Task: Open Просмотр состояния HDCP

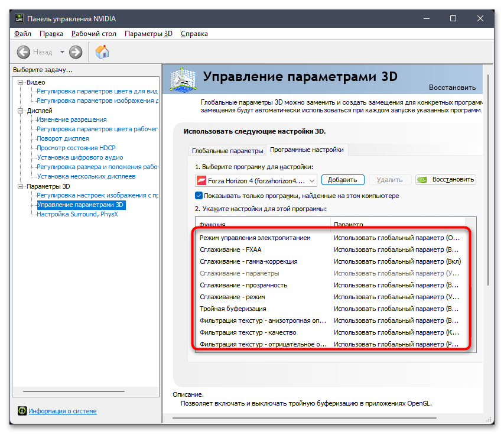Action: [76, 148]
